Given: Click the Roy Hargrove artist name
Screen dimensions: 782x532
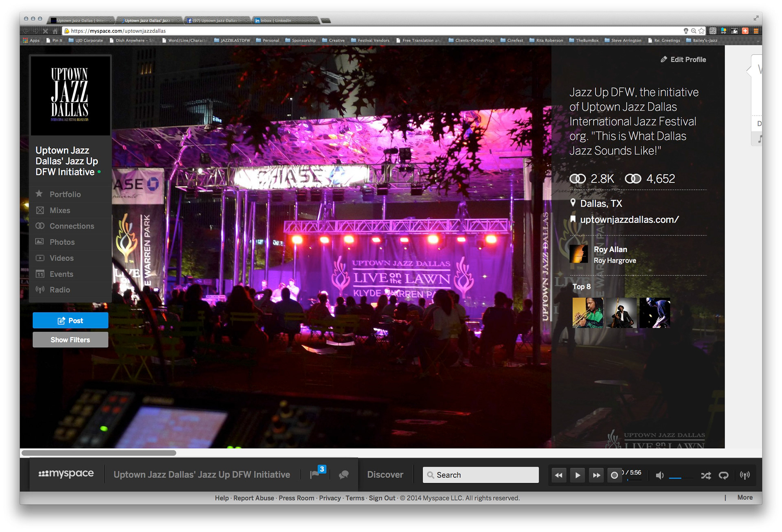Looking at the screenshot, I should pos(615,261).
